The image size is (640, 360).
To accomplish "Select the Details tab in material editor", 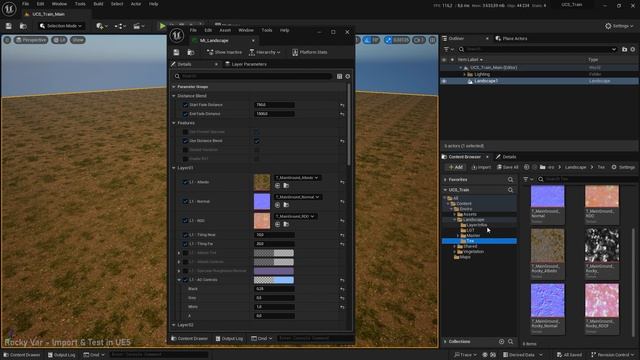I will tap(184, 64).
